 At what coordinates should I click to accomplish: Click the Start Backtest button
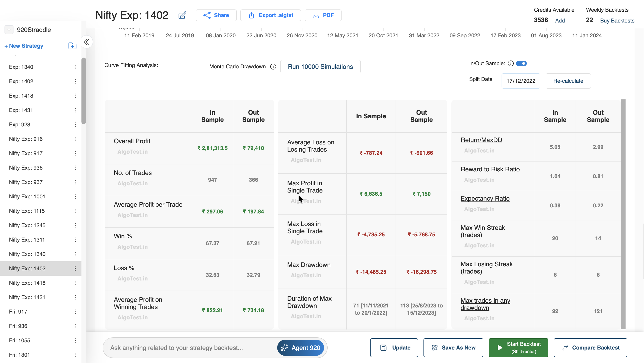tap(518, 347)
